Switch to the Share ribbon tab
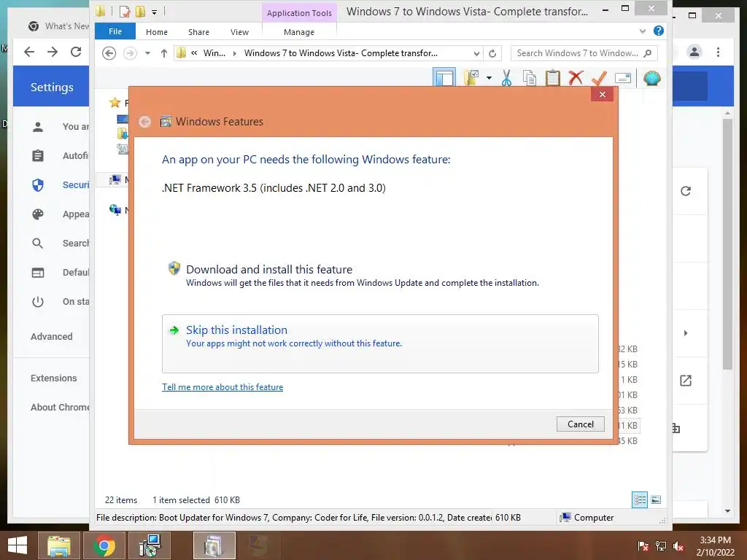Screen dimensions: 747x560 pyautogui.click(x=198, y=32)
